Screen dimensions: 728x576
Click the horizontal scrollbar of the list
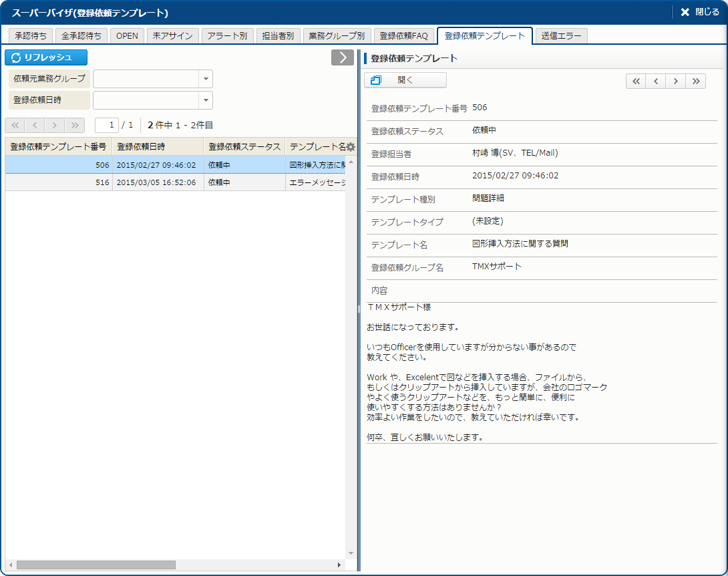coord(96,565)
